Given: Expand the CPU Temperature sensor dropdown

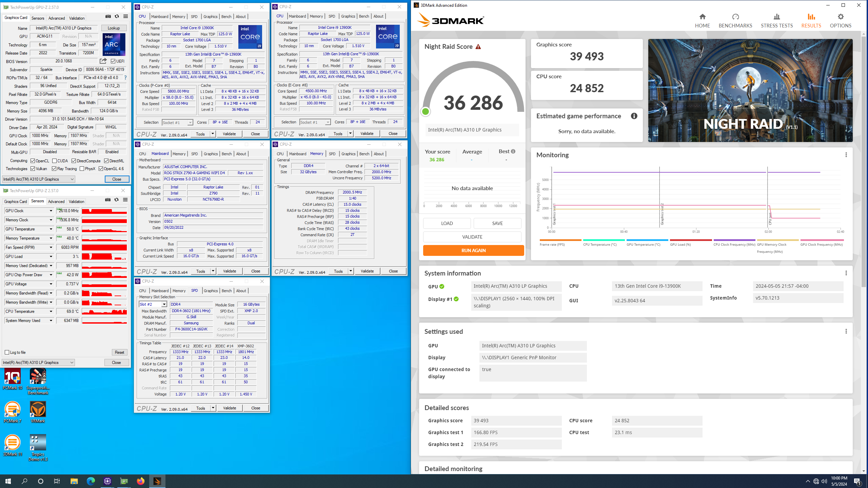Looking at the screenshot, I should (x=51, y=311).
